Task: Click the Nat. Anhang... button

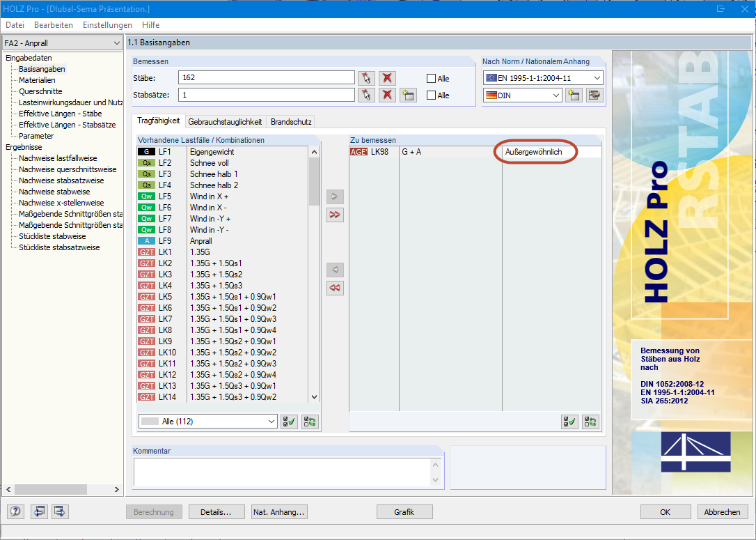Action: click(x=279, y=512)
